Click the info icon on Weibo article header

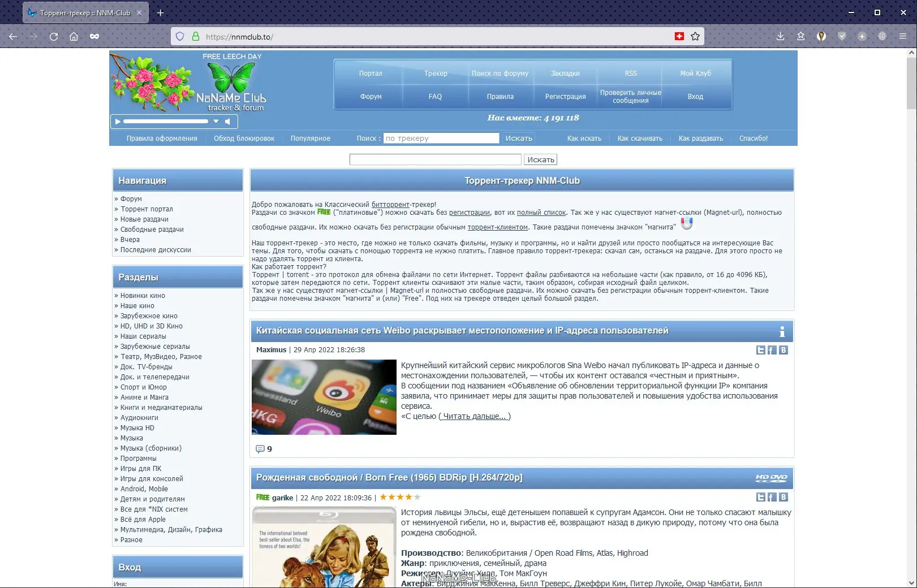coord(782,331)
